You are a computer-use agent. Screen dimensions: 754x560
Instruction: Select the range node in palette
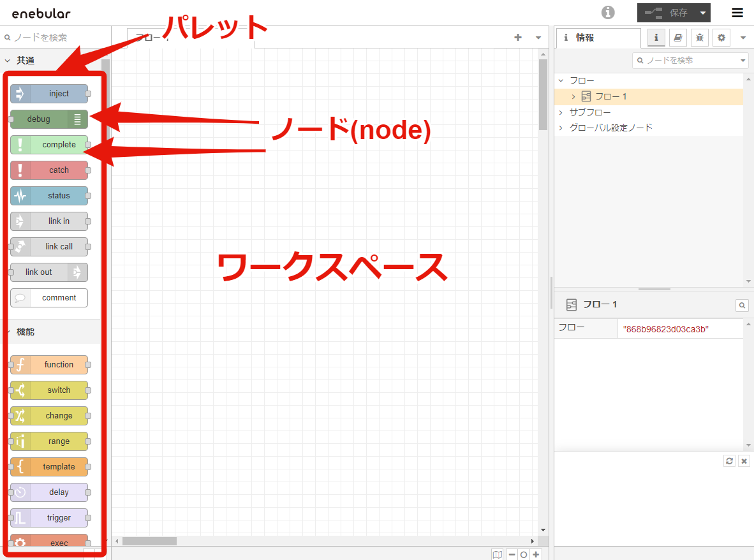point(49,441)
